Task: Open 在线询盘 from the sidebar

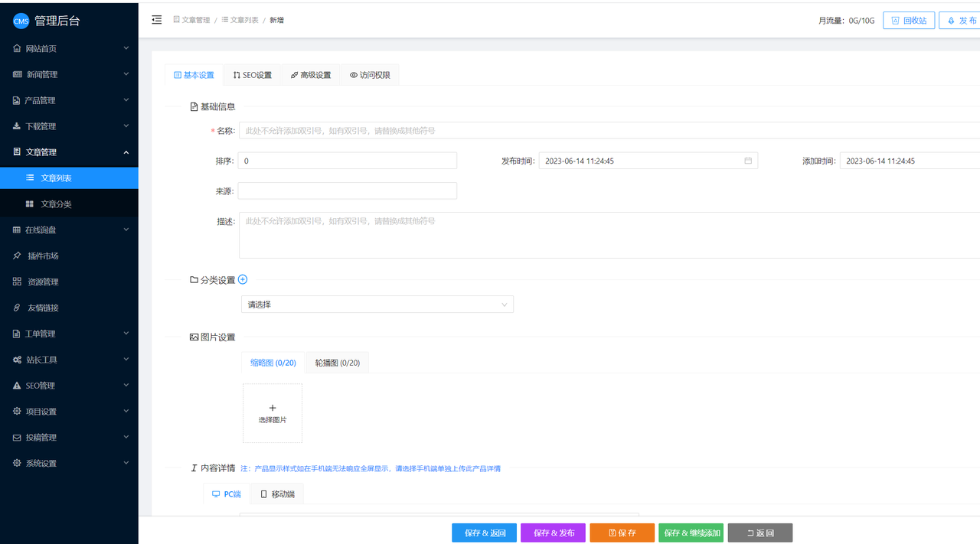Action: point(47,230)
